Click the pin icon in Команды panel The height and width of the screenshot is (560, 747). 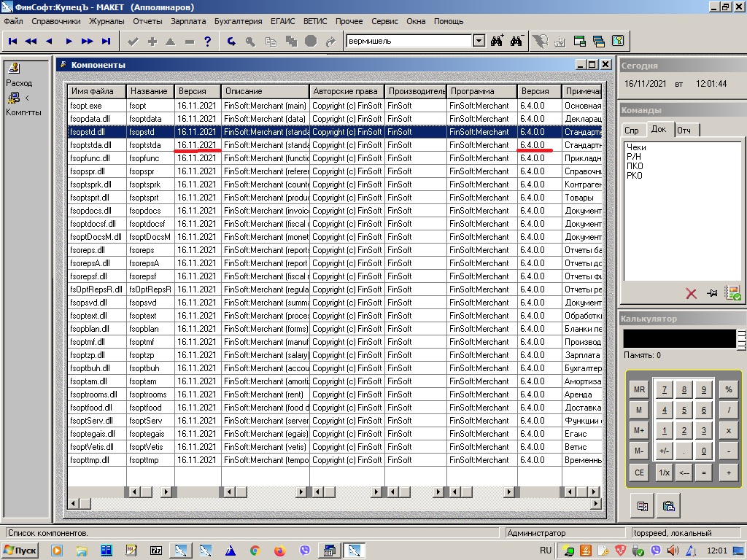click(x=712, y=294)
